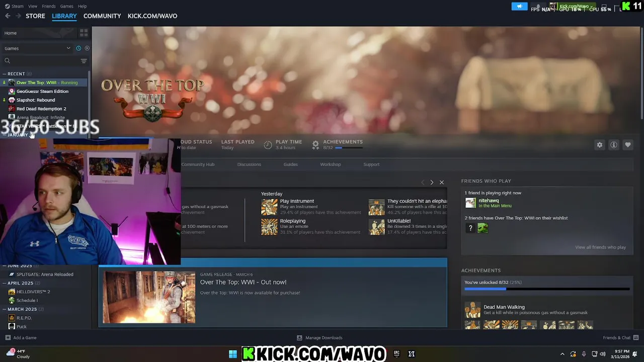Click Add a Game plus icon
Viewport: 644px width, 362px height.
[x=8, y=338]
